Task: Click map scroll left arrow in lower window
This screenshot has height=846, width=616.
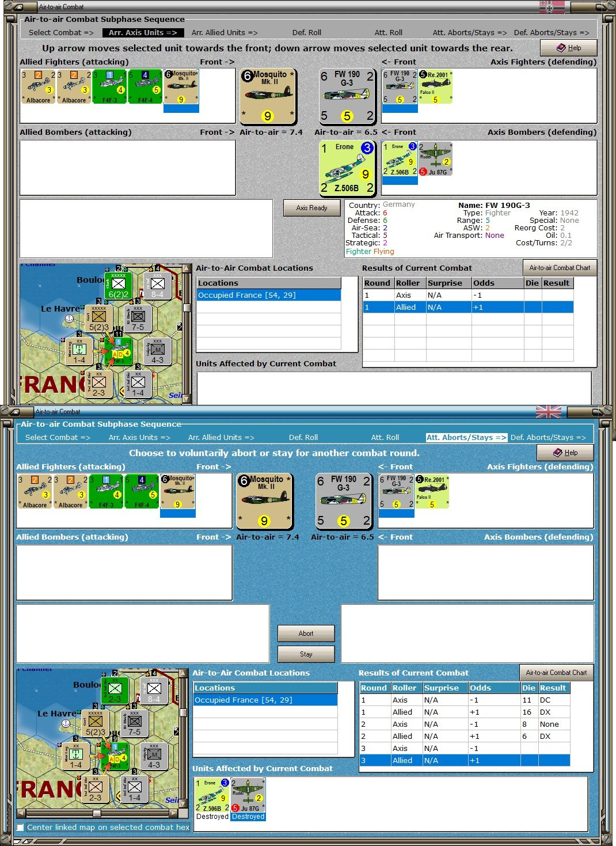Action: (21, 813)
